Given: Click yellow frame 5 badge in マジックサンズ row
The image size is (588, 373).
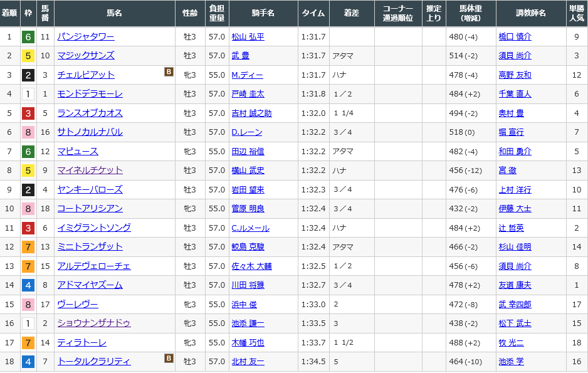Looking at the screenshot, I should (x=28, y=56).
